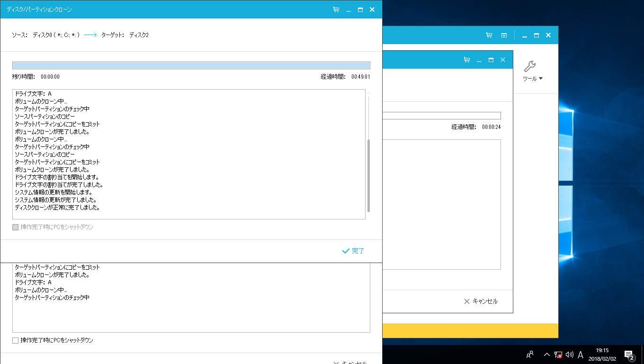Maximize the ディスク/パーティションクローン window
This screenshot has height=364, width=644.
click(x=360, y=9)
